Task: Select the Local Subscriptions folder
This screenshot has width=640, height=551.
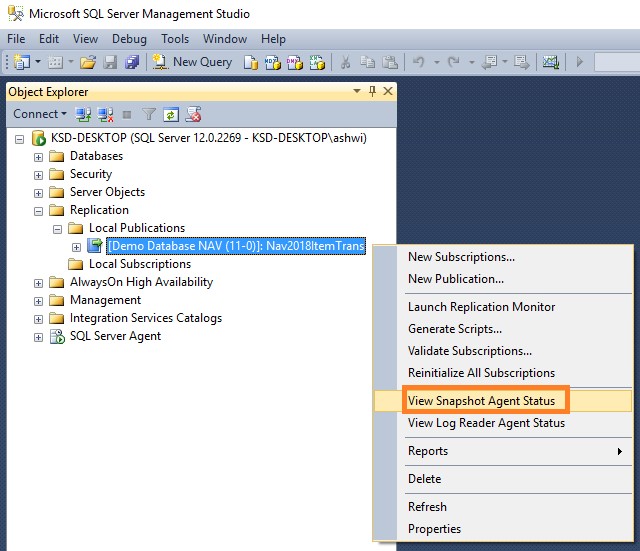Action: pyautogui.click(x=139, y=264)
